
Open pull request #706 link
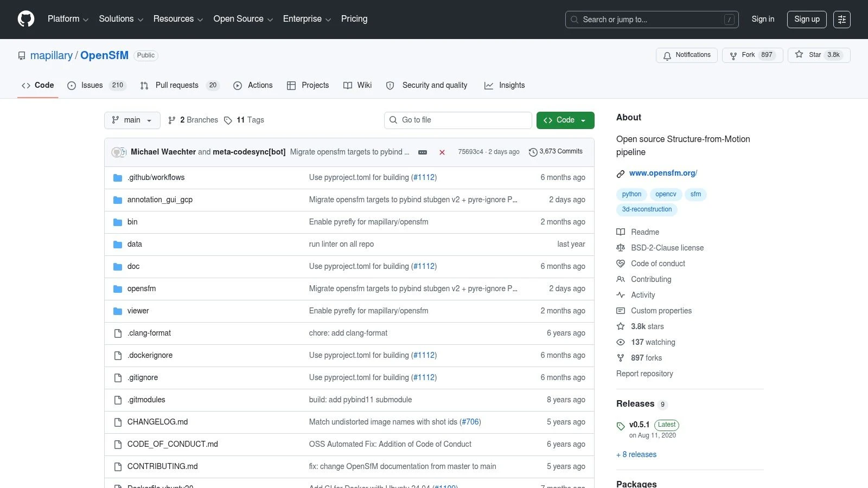click(470, 422)
